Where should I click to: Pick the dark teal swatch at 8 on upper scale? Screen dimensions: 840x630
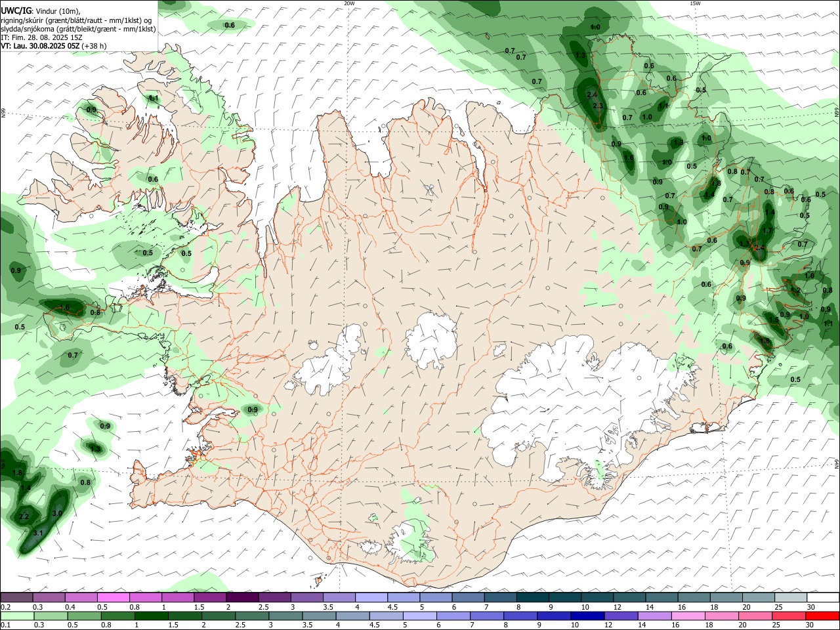(532, 598)
